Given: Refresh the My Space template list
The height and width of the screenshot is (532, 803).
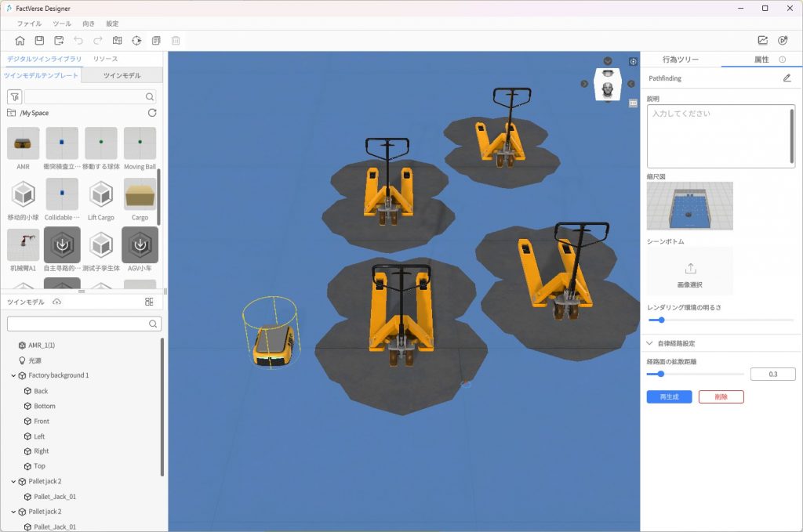Looking at the screenshot, I should coord(152,113).
